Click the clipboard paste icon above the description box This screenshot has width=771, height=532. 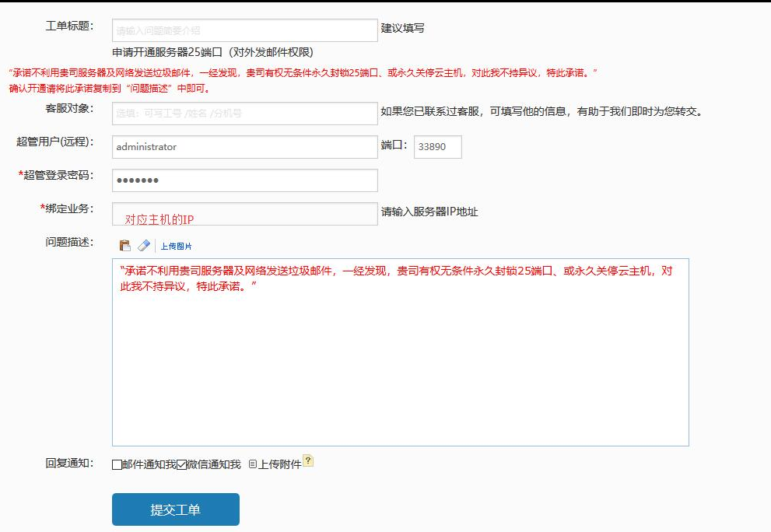tap(124, 245)
